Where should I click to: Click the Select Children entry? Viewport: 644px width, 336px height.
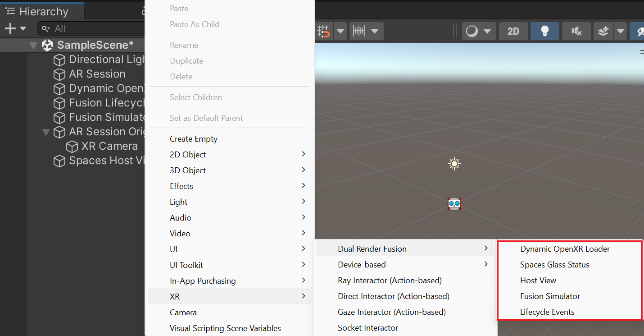pyautogui.click(x=229, y=97)
